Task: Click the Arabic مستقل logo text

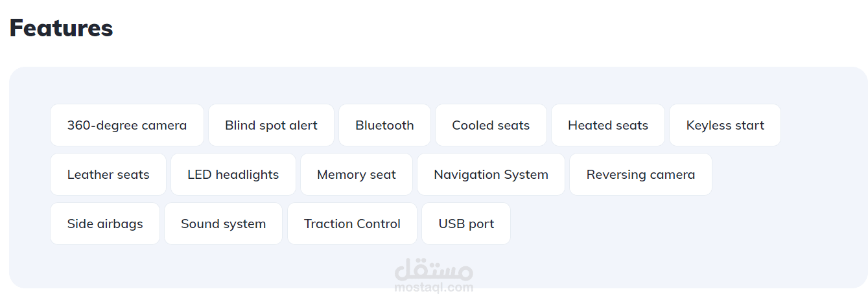Action: pyautogui.click(x=434, y=268)
